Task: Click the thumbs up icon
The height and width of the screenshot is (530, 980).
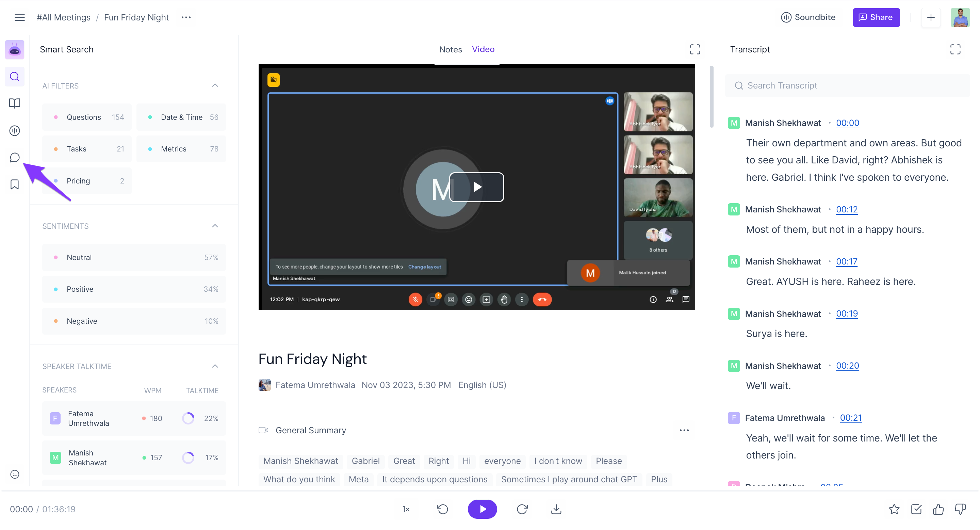Action: 938,509
